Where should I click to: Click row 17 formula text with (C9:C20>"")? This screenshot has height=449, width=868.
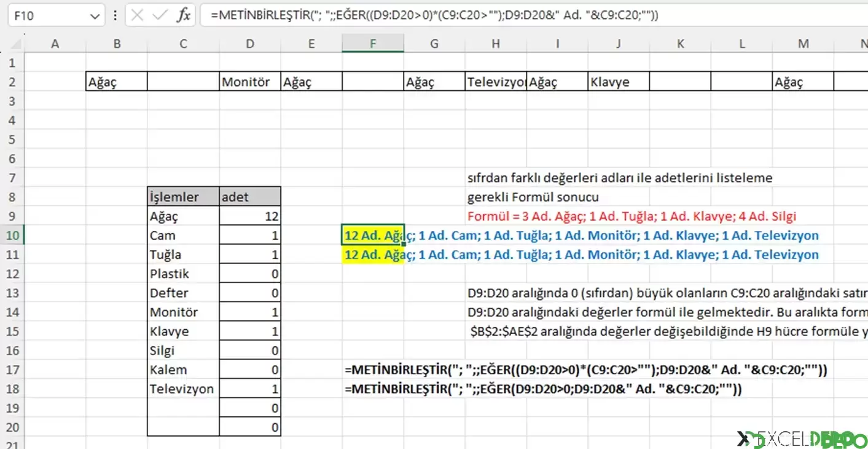(x=586, y=370)
